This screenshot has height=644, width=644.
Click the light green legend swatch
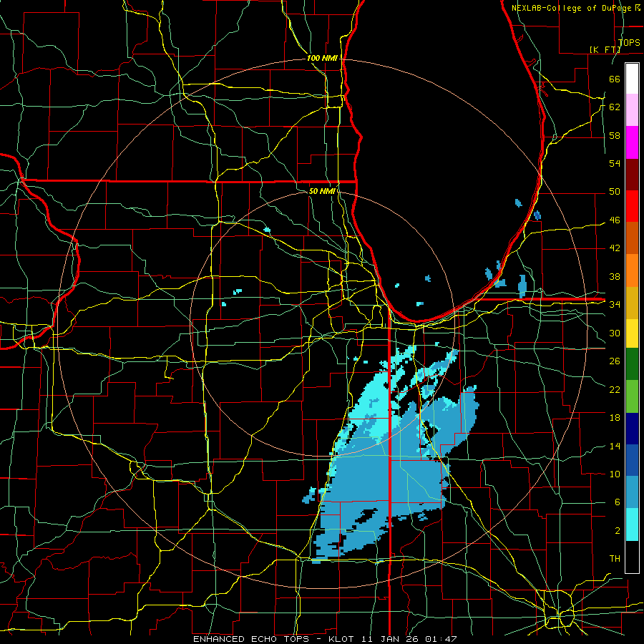632,396
